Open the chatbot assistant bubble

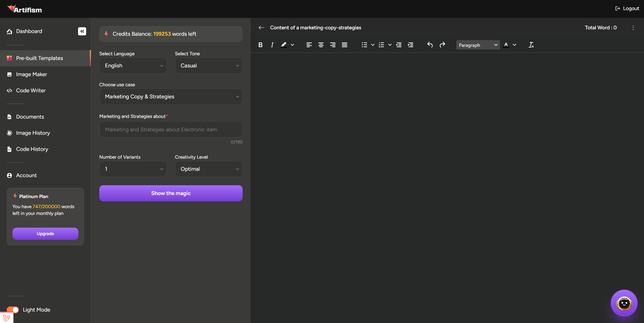[624, 303]
